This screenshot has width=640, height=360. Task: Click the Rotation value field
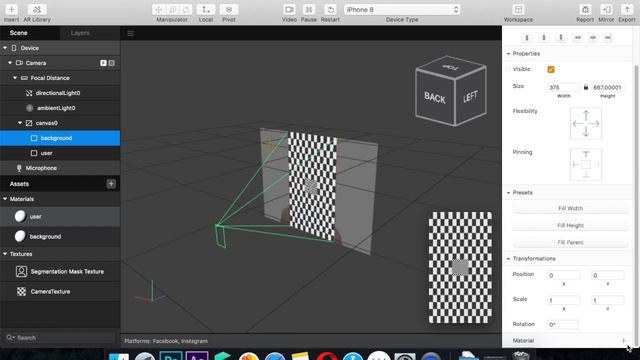pyautogui.click(x=562, y=324)
